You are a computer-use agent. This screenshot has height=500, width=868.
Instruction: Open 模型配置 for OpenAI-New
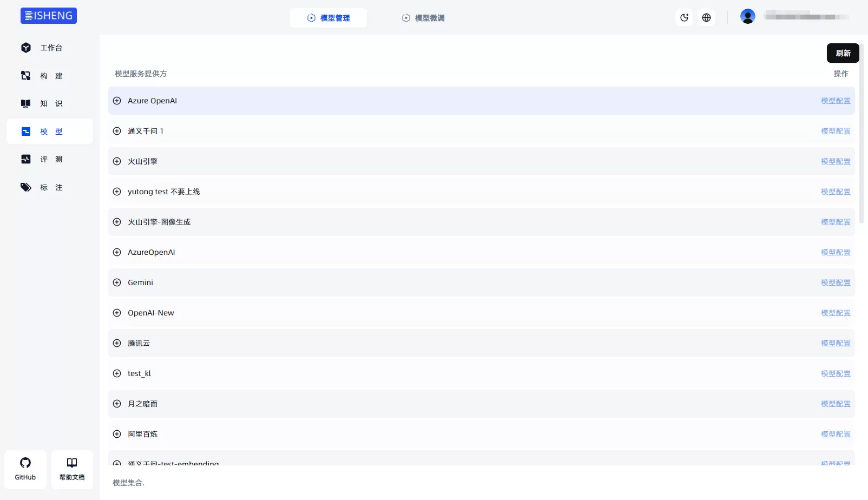pyautogui.click(x=836, y=313)
